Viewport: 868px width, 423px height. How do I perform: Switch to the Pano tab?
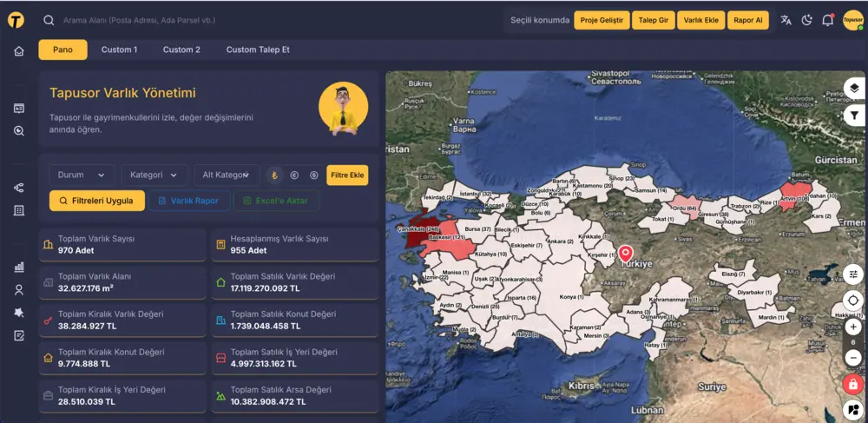pos(62,50)
